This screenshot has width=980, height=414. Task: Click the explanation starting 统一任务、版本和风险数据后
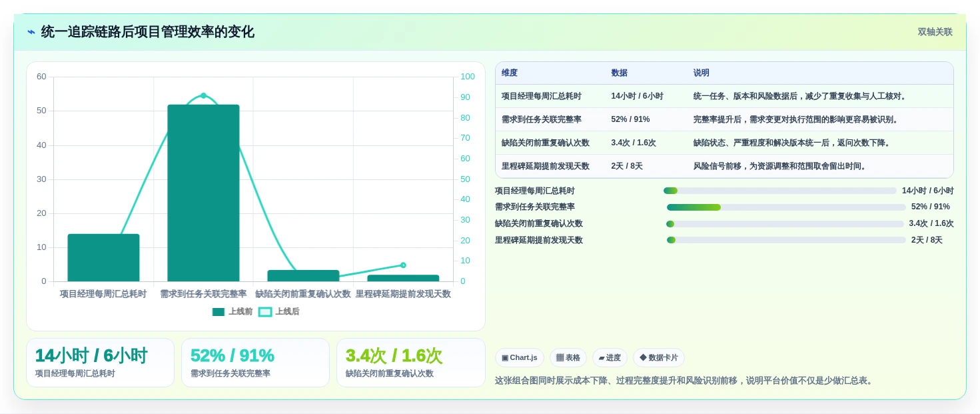[x=800, y=97]
